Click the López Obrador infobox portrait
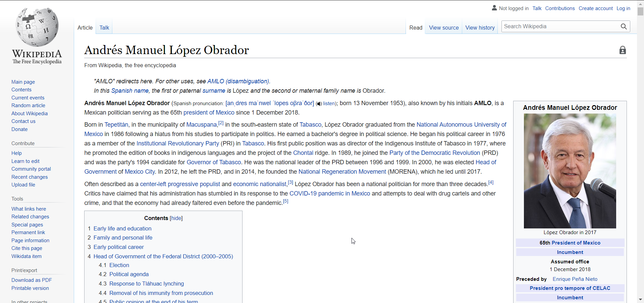Screen dimensions: 644x303 click(570, 171)
